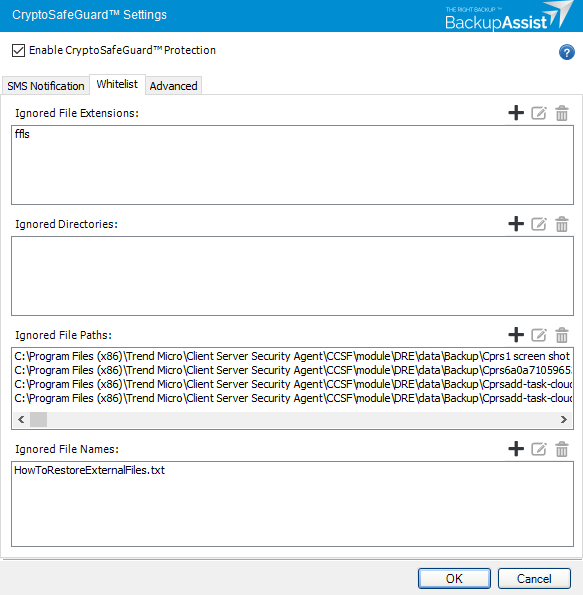
Task: Switch to the SMS Notification tab
Action: click(46, 86)
